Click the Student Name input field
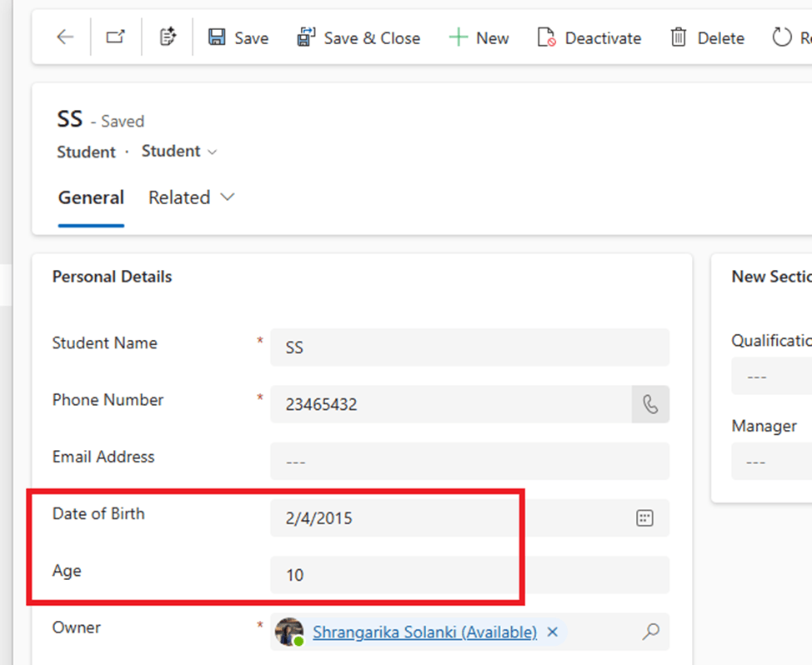Screen dimensions: 812x665 pyautogui.click(x=469, y=347)
